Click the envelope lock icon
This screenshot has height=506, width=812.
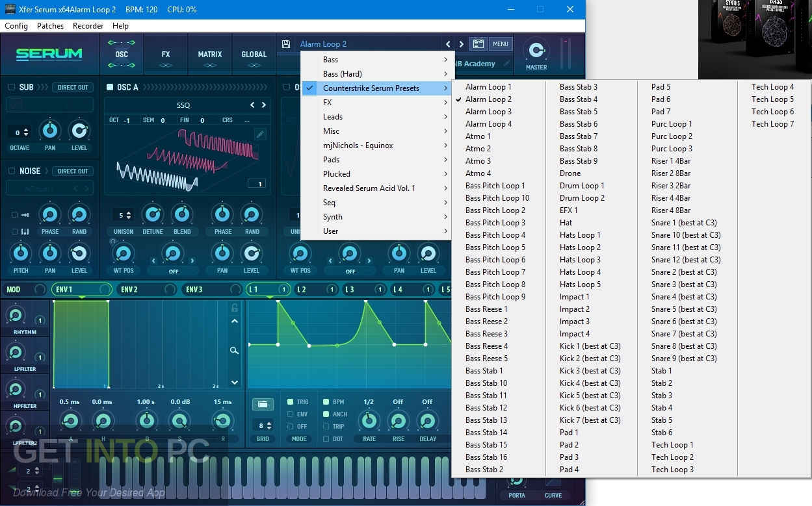235,307
